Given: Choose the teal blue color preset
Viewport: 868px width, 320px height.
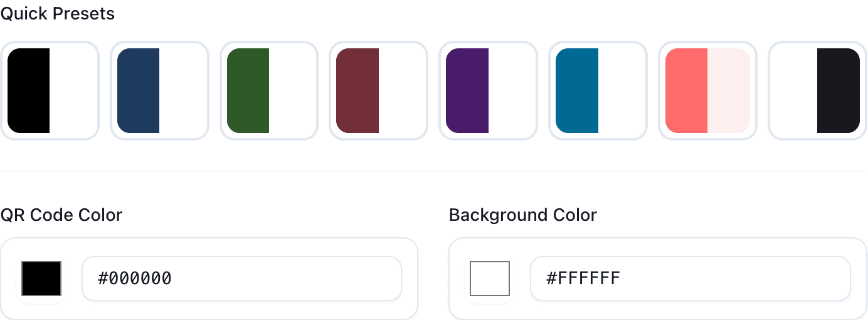Looking at the screenshot, I should 598,90.
